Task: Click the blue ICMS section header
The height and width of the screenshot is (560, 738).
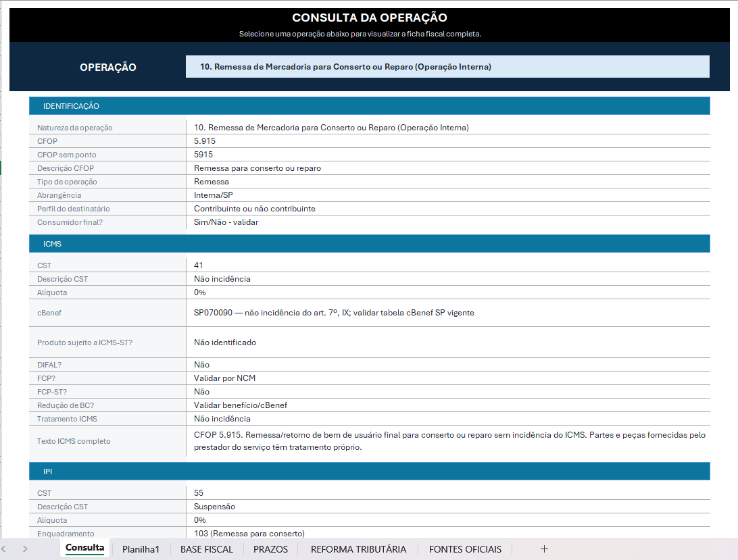Action: point(370,244)
